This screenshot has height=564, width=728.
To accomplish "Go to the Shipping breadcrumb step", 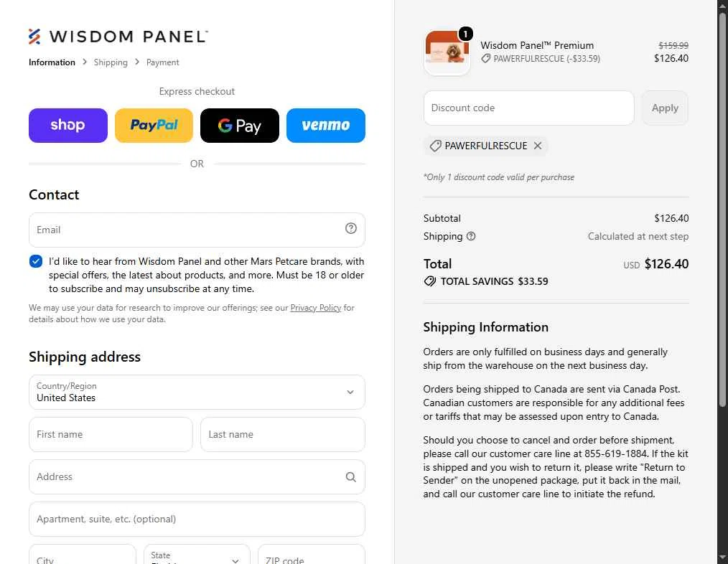I will pyautogui.click(x=111, y=62).
